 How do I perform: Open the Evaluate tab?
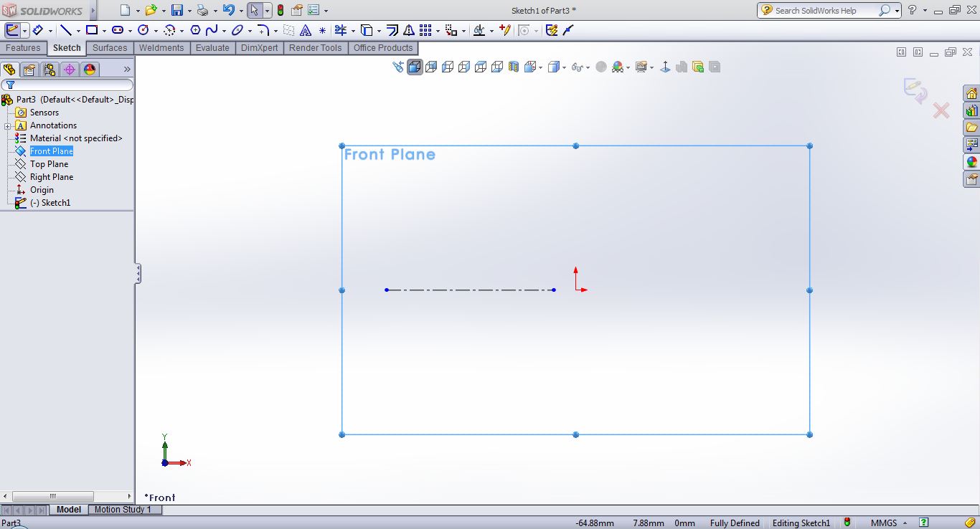(x=212, y=48)
